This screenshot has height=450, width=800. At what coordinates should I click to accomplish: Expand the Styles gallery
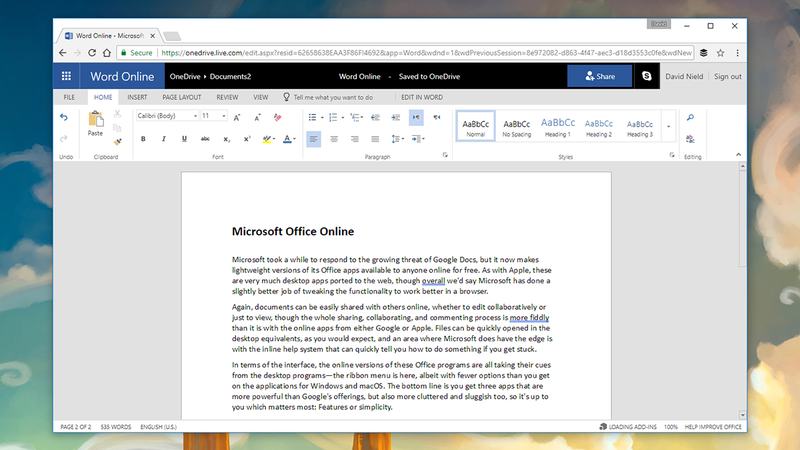[668, 127]
